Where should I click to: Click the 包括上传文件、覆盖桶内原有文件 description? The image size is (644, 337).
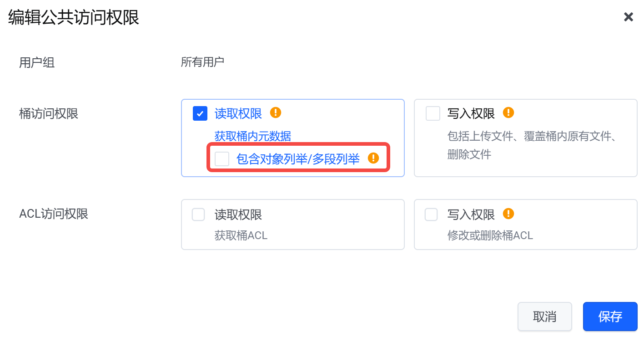click(532, 136)
